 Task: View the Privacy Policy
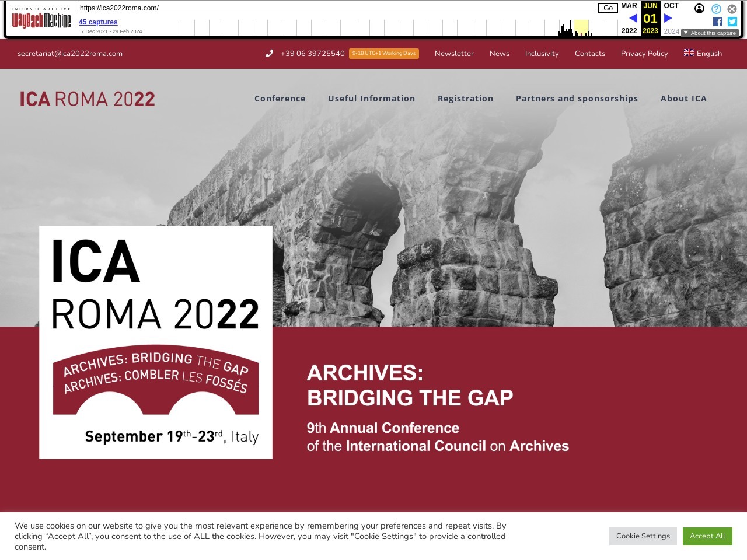(644, 53)
